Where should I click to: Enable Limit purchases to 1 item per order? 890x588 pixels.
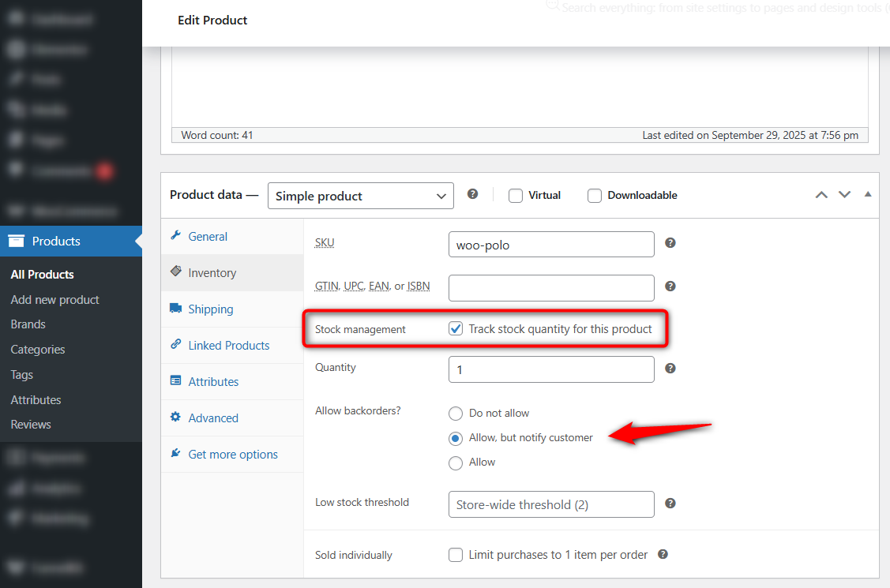[x=456, y=555]
